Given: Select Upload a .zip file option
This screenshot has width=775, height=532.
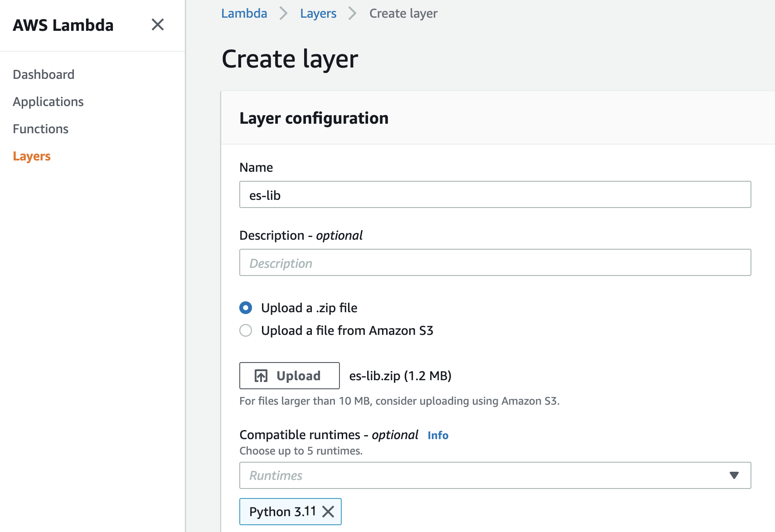Looking at the screenshot, I should [246, 308].
